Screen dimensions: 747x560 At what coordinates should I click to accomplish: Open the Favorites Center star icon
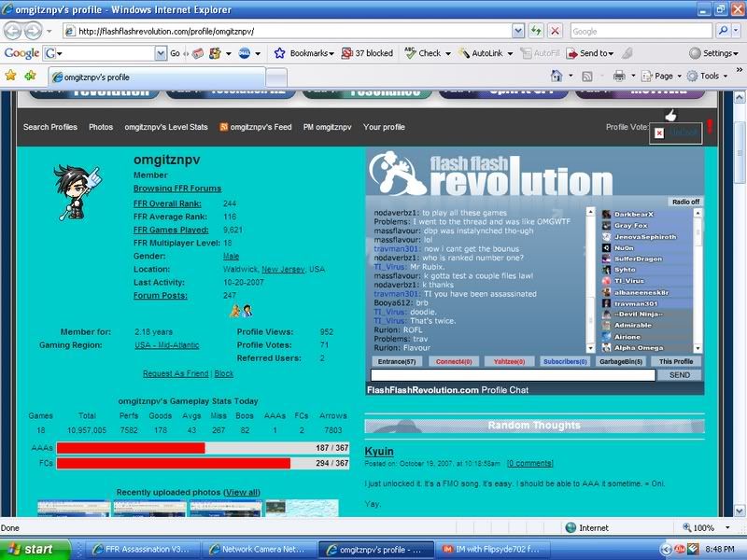pos(11,76)
